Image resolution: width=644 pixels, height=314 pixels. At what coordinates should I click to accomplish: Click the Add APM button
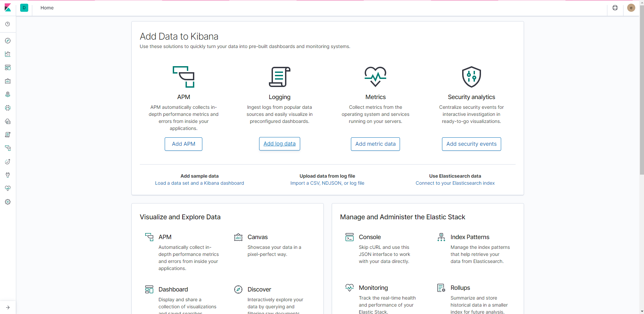pyautogui.click(x=184, y=144)
